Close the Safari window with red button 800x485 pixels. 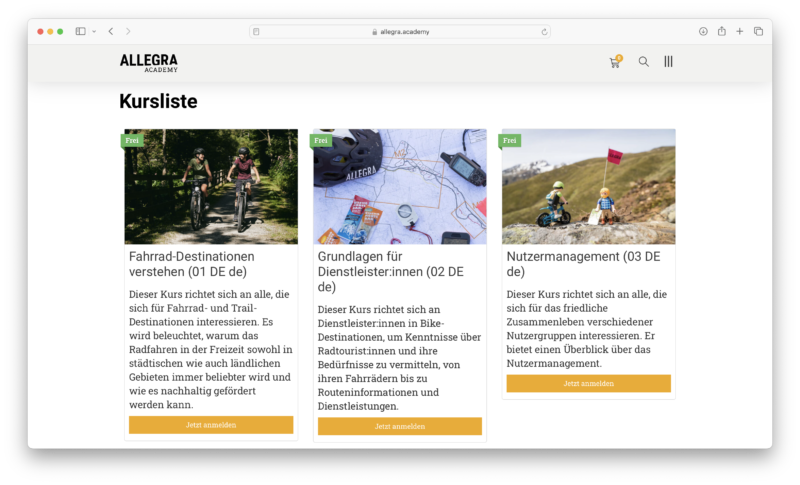point(40,32)
